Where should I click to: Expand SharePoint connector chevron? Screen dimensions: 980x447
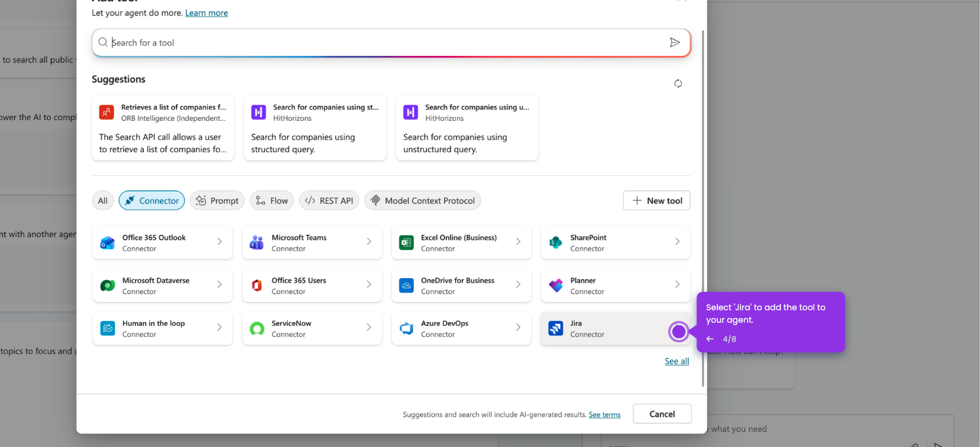tap(677, 241)
